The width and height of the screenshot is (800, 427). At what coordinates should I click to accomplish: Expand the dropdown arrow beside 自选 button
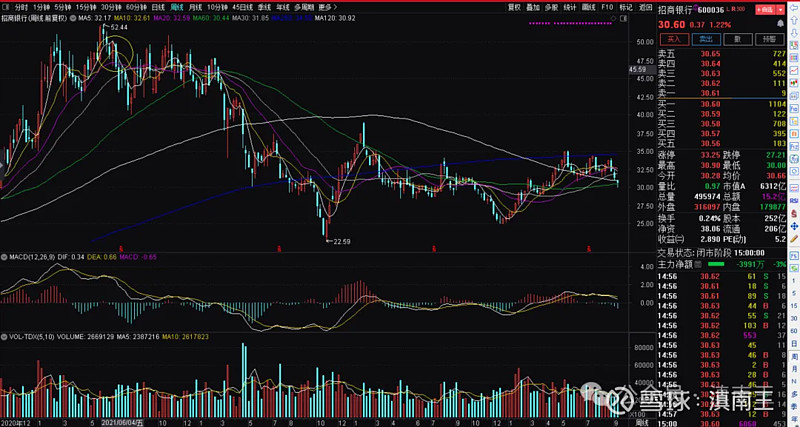click(780, 9)
